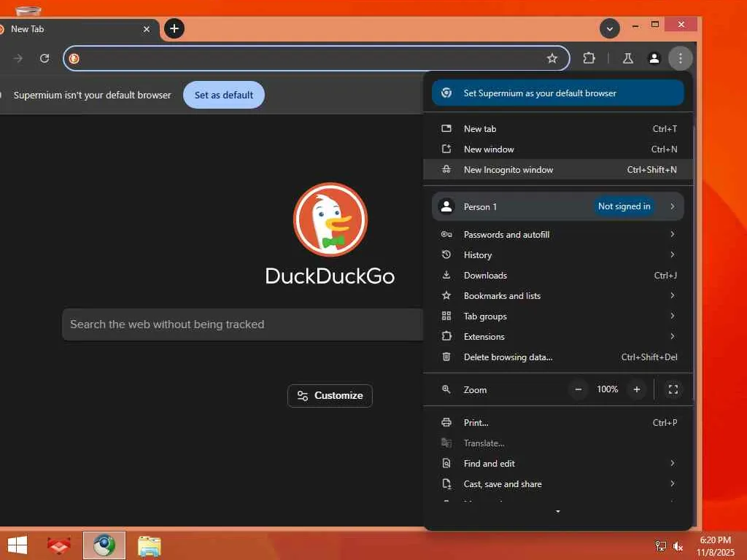The width and height of the screenshot is (747, 560).
Task: Open Downloads from the menu
Action: pos(558,275)
